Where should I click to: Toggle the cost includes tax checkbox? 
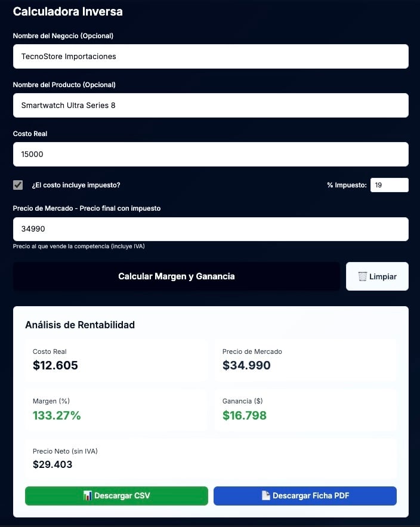click(18, 185)
